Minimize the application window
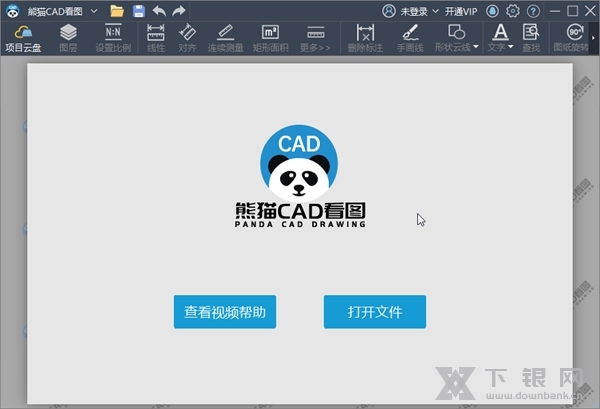The width and height of the screenshot is (600, 409). coord(555,11)
